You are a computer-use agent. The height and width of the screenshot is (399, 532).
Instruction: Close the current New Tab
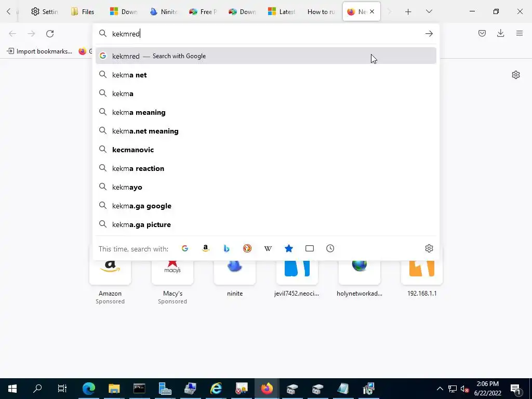pos(372,11)
